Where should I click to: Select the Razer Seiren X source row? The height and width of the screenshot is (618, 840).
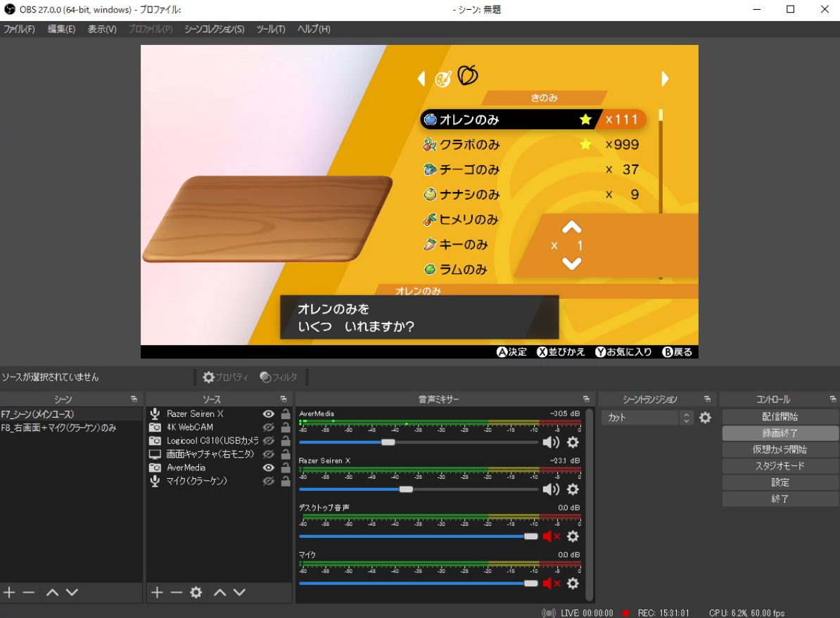[x=219, y=414]
